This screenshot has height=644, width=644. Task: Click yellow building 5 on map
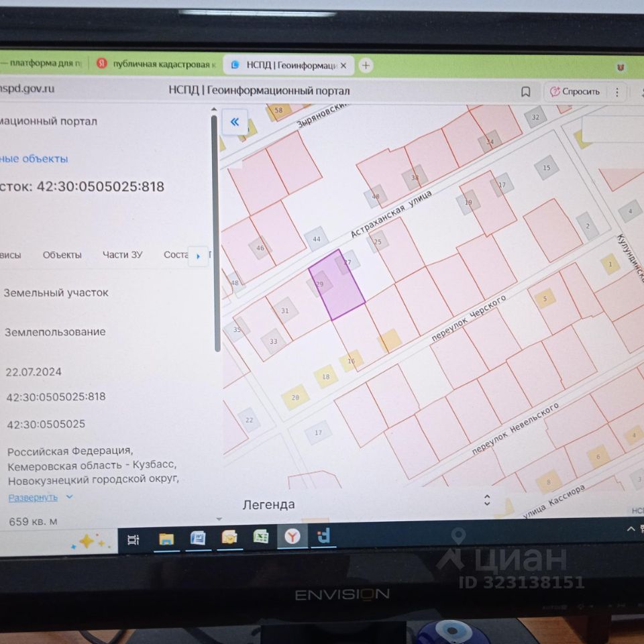(545, 299)
